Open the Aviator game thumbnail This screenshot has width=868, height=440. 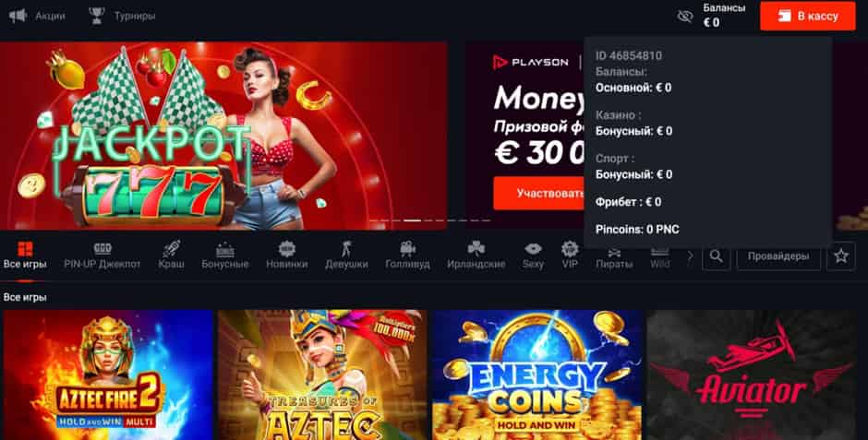click(752, 375)
